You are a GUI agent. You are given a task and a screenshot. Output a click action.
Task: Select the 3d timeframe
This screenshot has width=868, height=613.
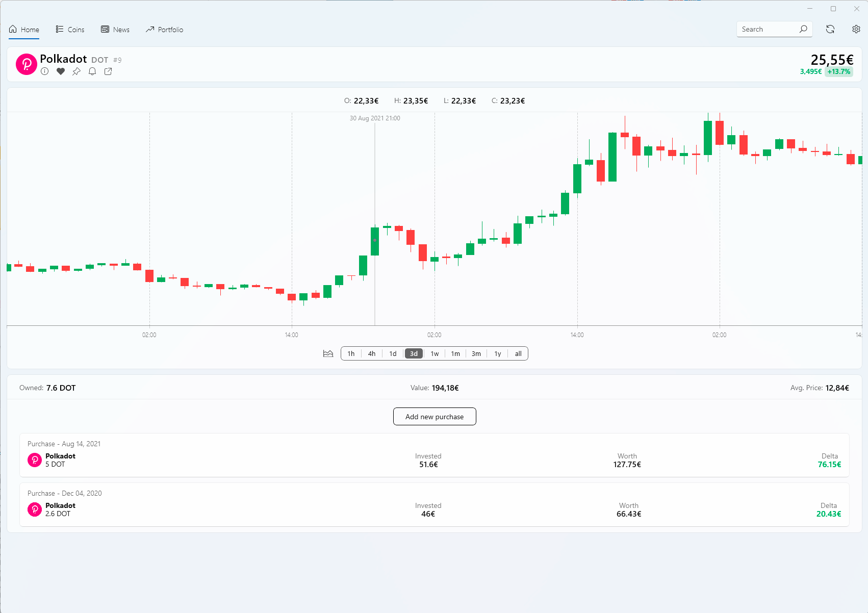point(414,353)
